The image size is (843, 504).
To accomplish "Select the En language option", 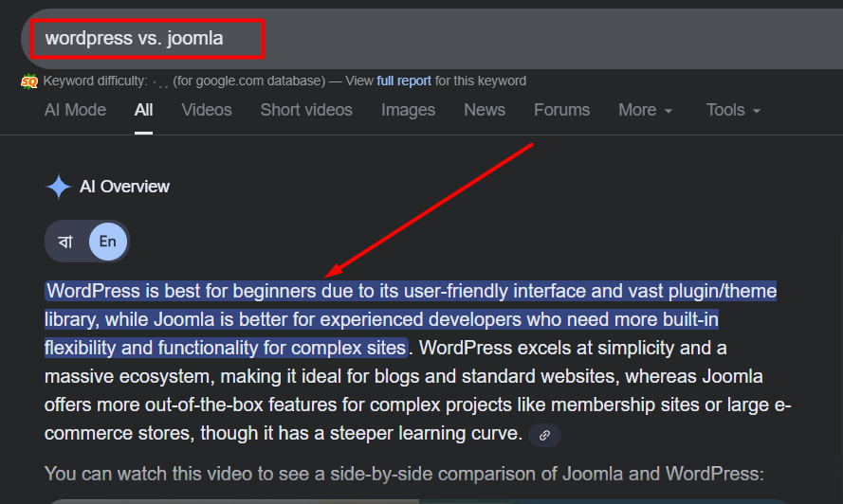I will tap(108, 242).
